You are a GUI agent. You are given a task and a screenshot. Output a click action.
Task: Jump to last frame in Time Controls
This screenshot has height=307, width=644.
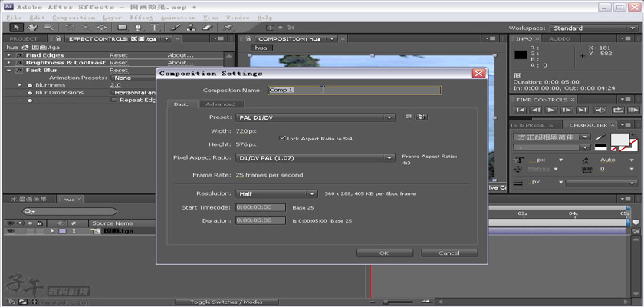[582, 110]
